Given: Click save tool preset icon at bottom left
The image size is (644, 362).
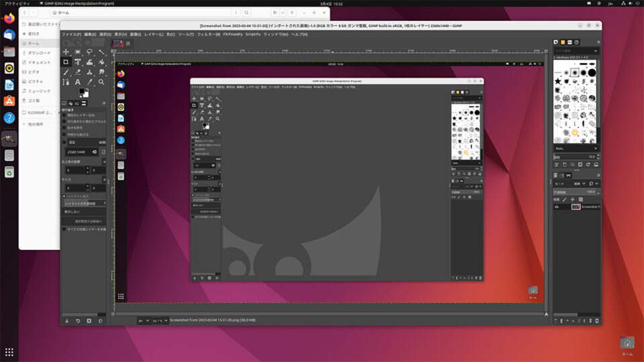Looking at the screenshot, I should point(67,320).
